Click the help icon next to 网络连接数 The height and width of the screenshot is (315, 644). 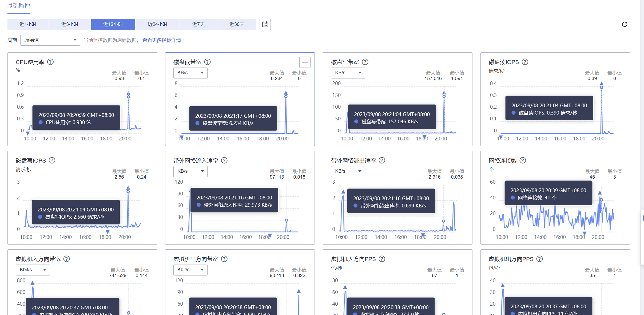tap(523, 160)
